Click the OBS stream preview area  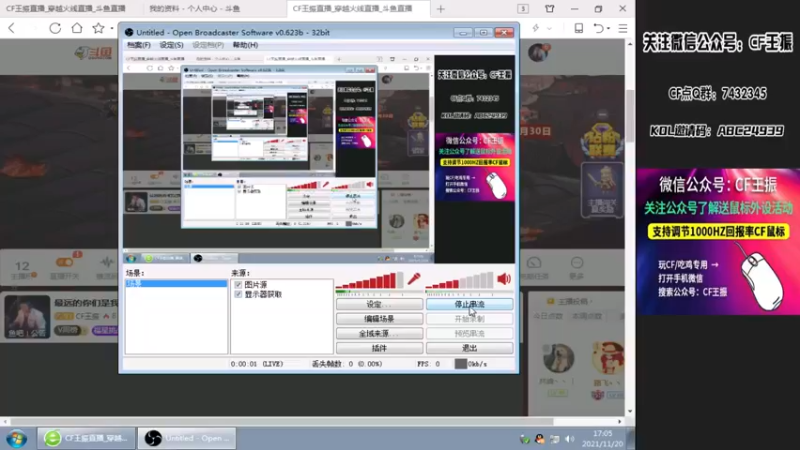point(319,159)
